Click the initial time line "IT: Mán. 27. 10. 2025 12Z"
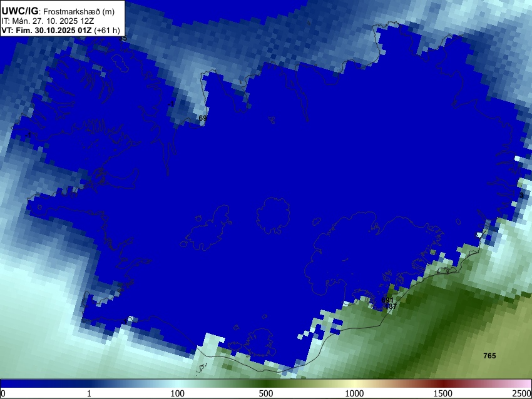Image resolution: width=532 pixels, height=399 pixels. coord(48,21)
